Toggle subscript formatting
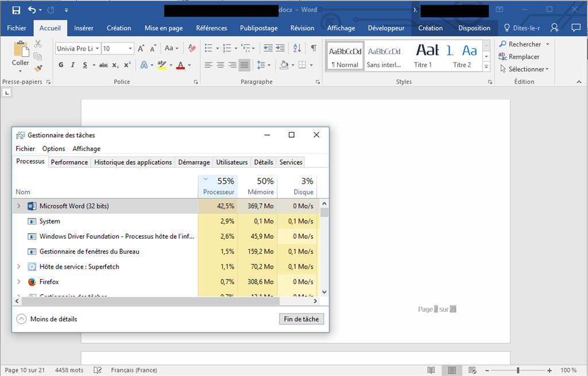This screenshot has width=588, height=376. coord(115,65)
